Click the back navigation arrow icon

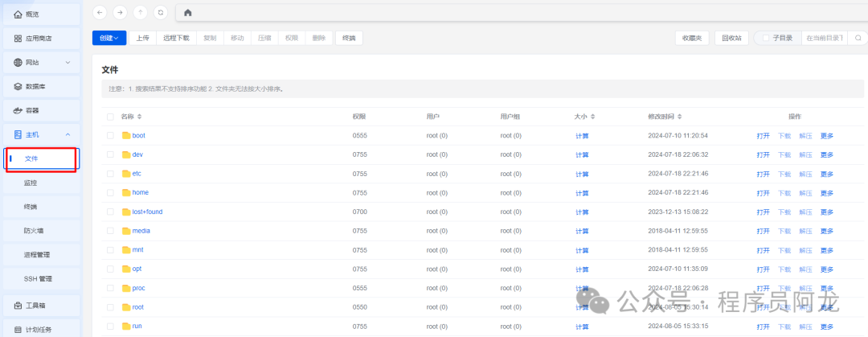100,12
